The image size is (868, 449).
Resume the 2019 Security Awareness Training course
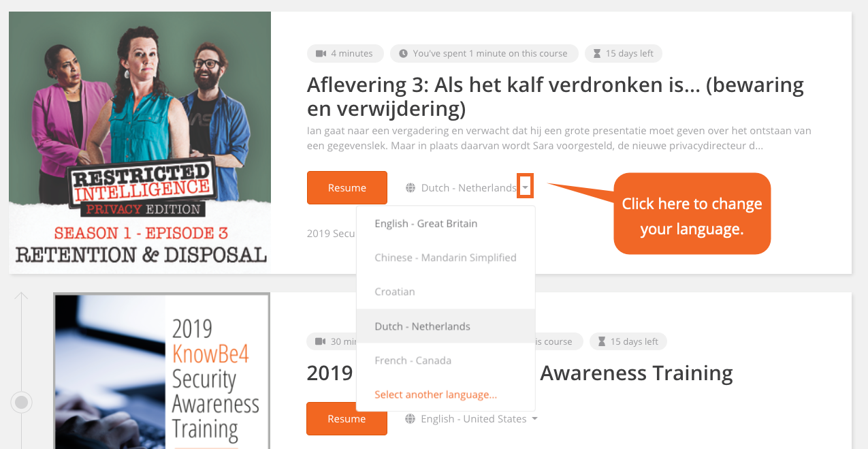point(347,419)
